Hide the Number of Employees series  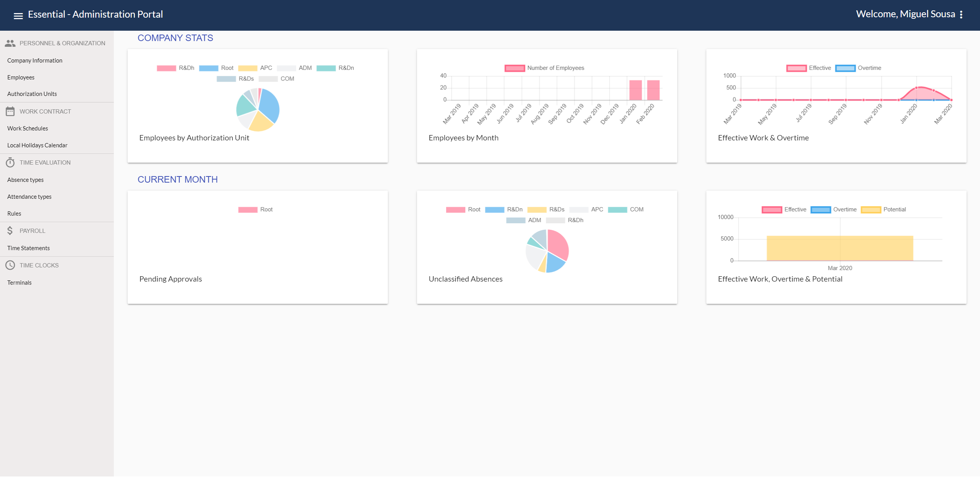544,68
